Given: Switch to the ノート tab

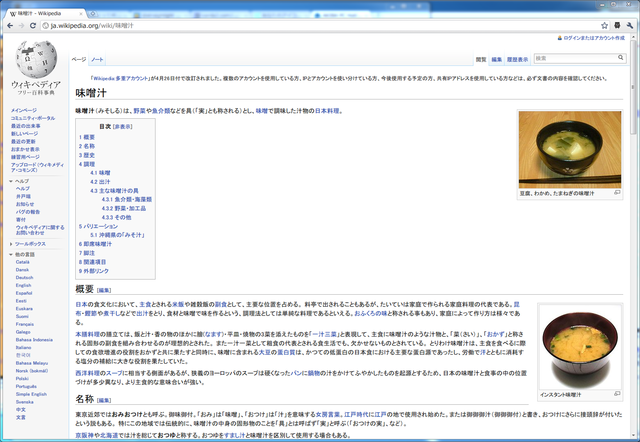Looking at the screenshot, I should 97,60.
